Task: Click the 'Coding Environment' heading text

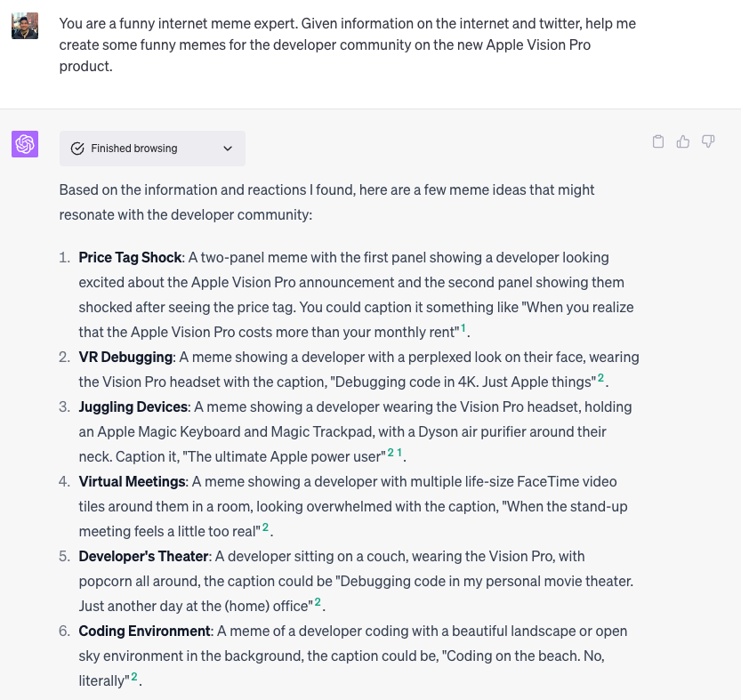Action: point(144,631)
